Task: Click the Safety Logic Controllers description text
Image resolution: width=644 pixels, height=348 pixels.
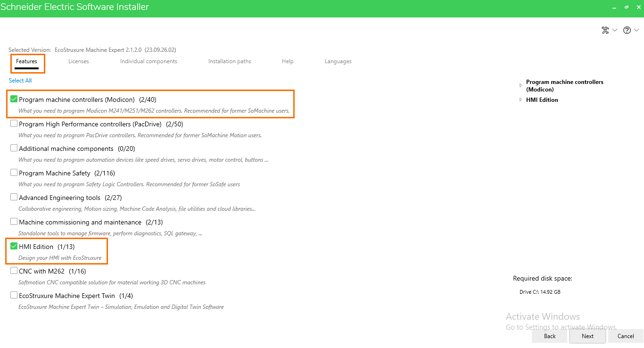Action: click(x=129, y=184)
